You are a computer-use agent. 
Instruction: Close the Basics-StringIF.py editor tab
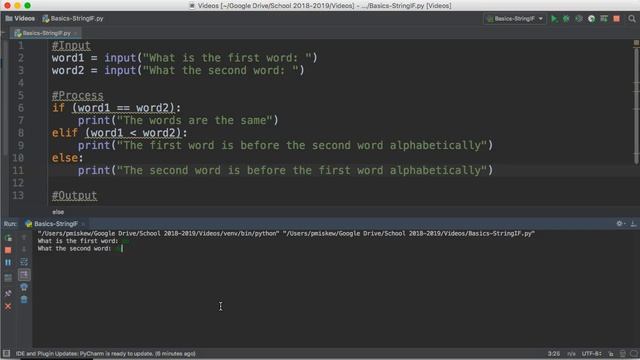coord(76,33)
